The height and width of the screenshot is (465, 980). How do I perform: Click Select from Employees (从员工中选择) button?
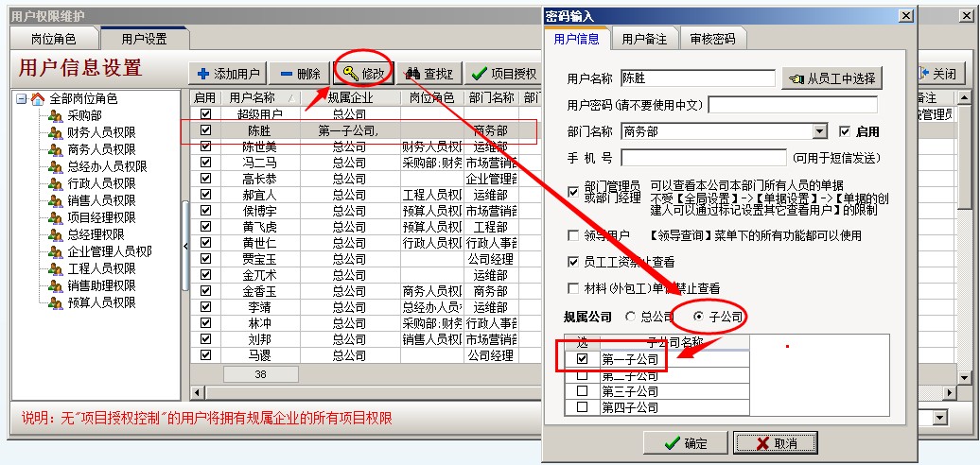832,78
